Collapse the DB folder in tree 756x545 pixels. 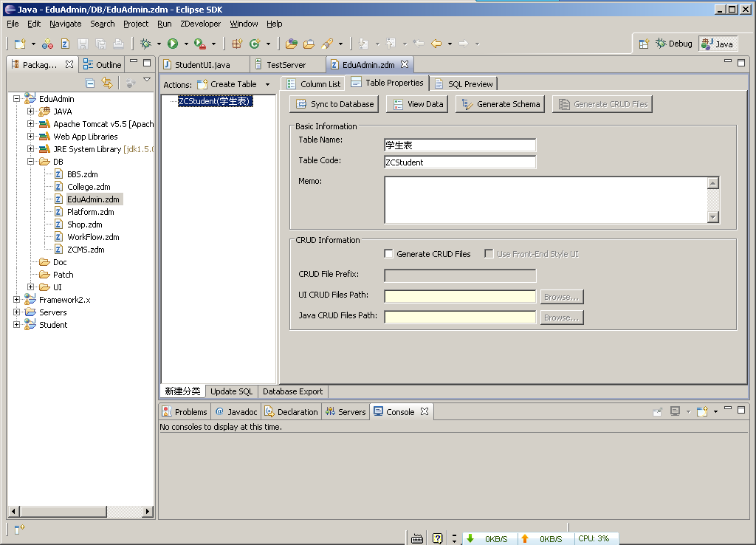31,162
